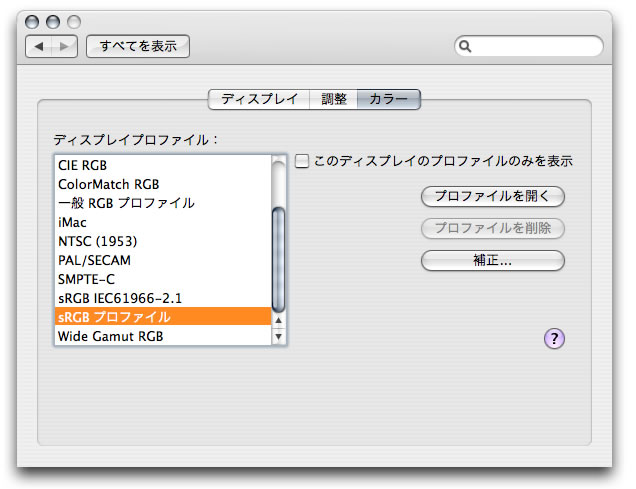The width and height of the screenshot is (636, 489).
Task: Click the profile list scroll up arrow
Action: (279, 320)
